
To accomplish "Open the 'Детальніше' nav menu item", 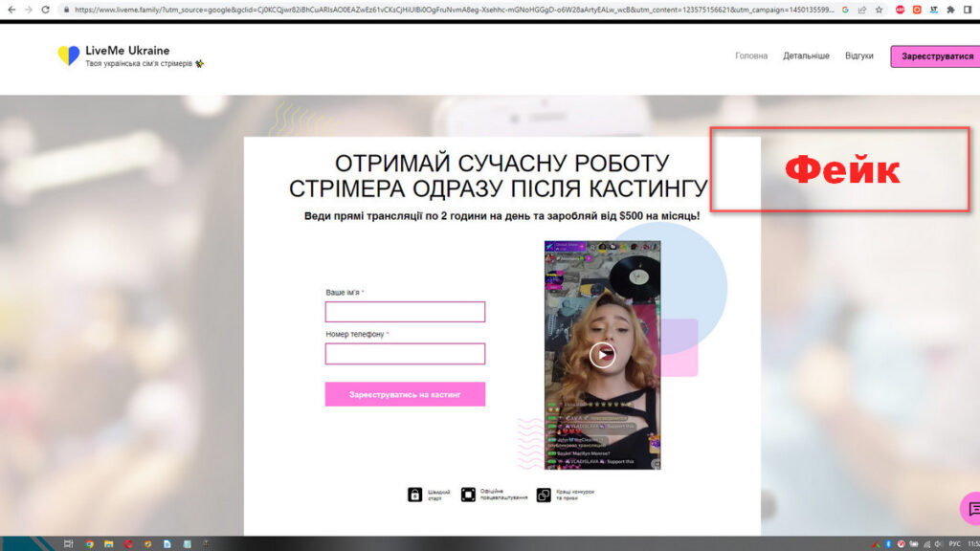I will (x=806, y=55).
